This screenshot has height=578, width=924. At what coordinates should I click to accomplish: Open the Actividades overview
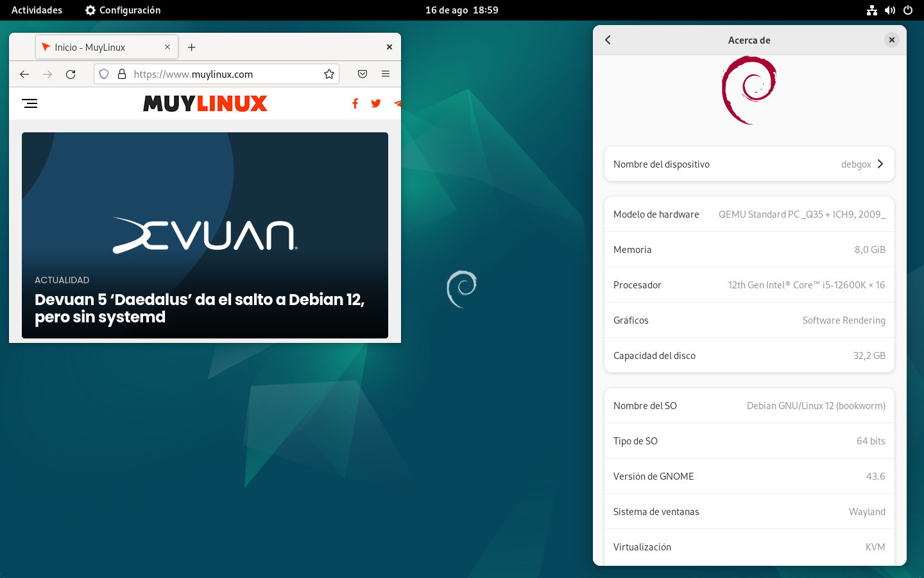coord(37,10)
